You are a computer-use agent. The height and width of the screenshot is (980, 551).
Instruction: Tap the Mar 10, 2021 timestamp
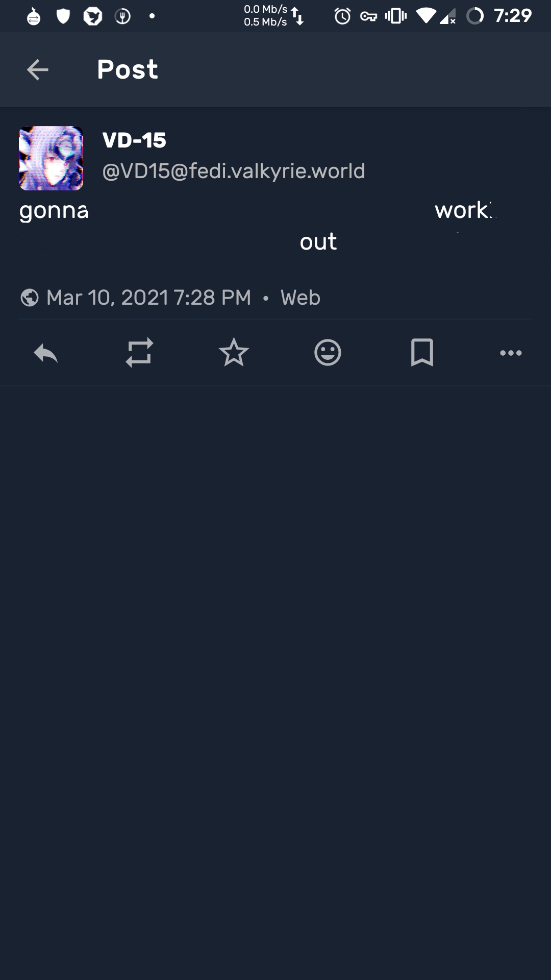148,298
